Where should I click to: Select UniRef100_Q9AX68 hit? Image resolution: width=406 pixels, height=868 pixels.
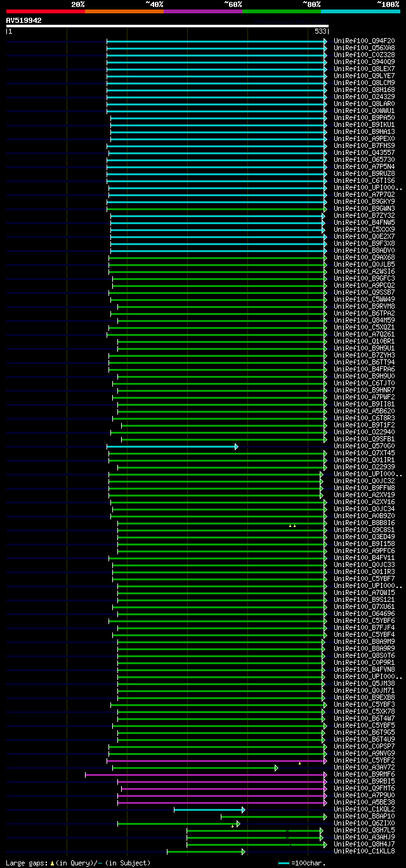pos(364,257)
